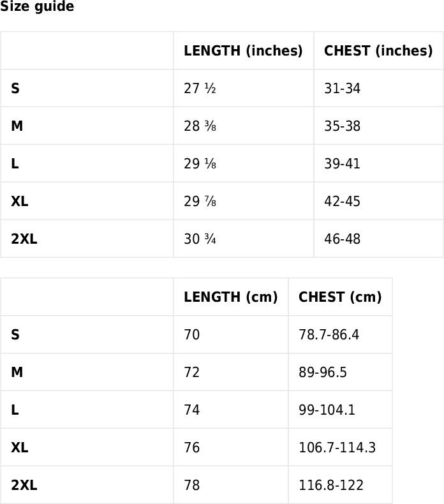Screen dimensions: 444x504
Task: Click the S row in inches table
Action: pos(222,88)
